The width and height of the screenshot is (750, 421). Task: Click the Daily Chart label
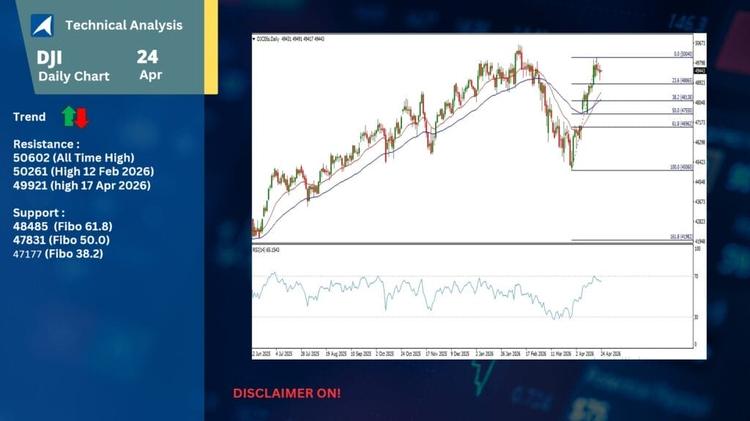pos(75,76)
